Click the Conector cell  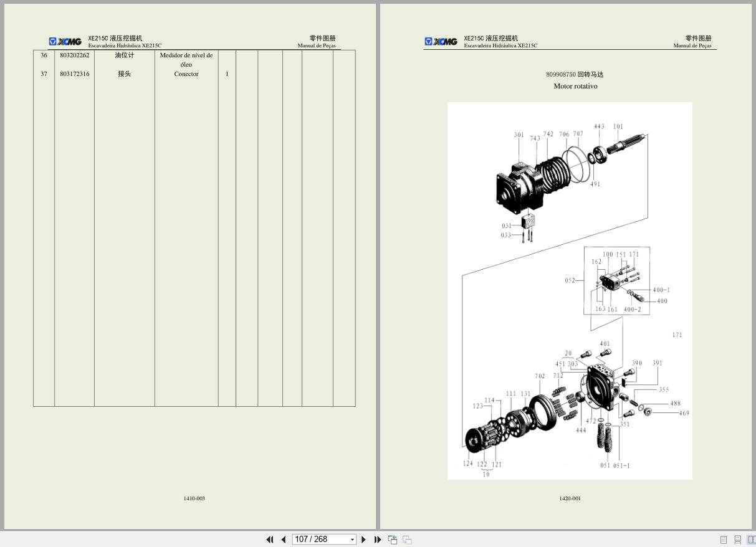186,74
